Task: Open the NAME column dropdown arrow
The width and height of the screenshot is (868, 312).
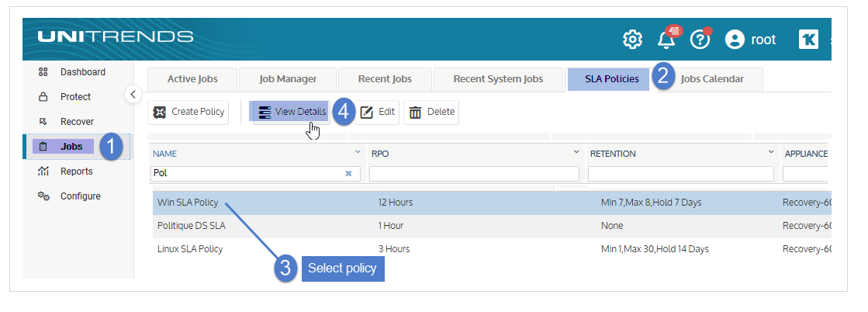Action: point(357,152)
